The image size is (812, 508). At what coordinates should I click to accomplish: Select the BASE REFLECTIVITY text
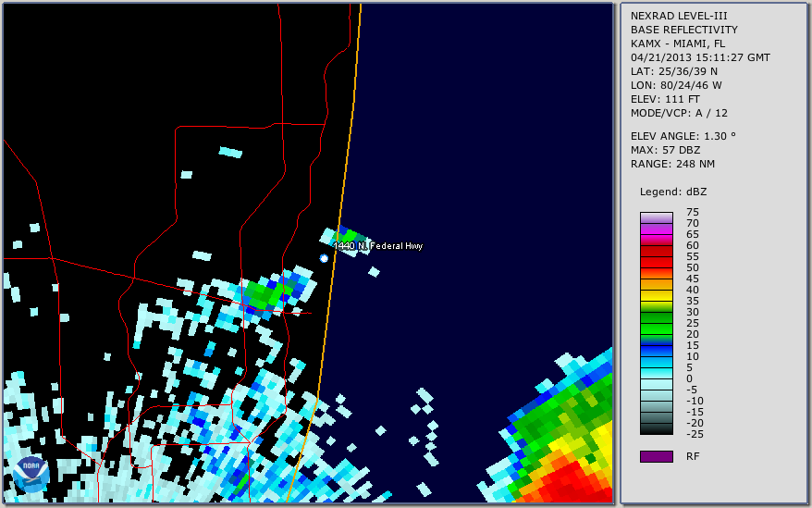[x=683, y=30]
